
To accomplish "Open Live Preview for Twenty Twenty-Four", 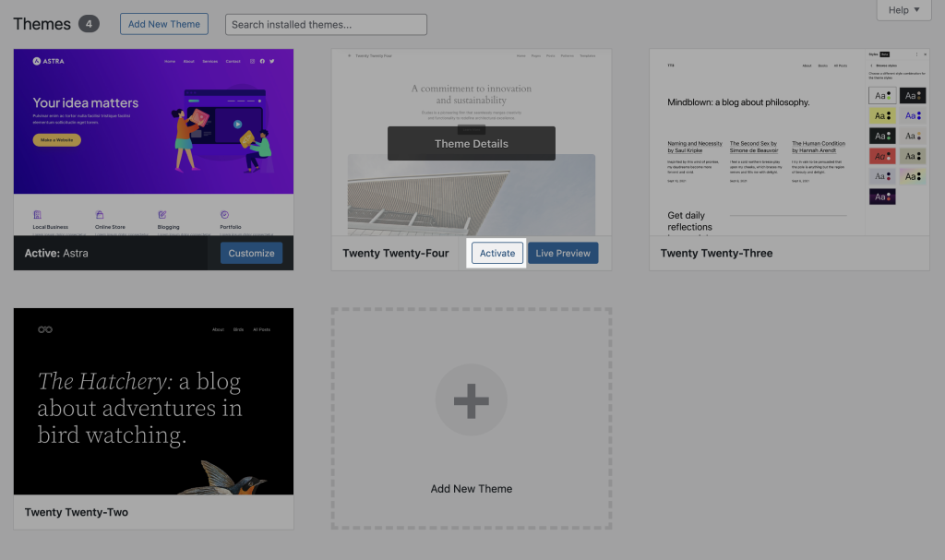I will coord(563,254).
